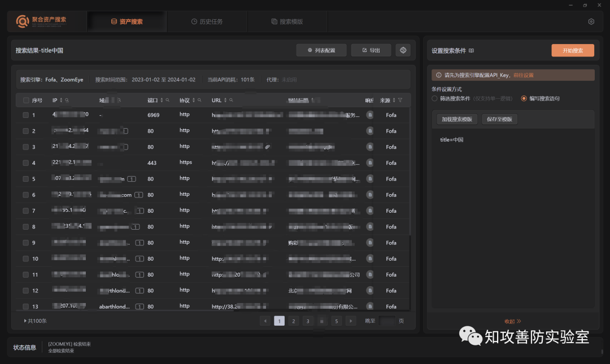Click into the title=中国 search query editor
The width and height of the screenshot is (610, 364).
tap(513, 218)
